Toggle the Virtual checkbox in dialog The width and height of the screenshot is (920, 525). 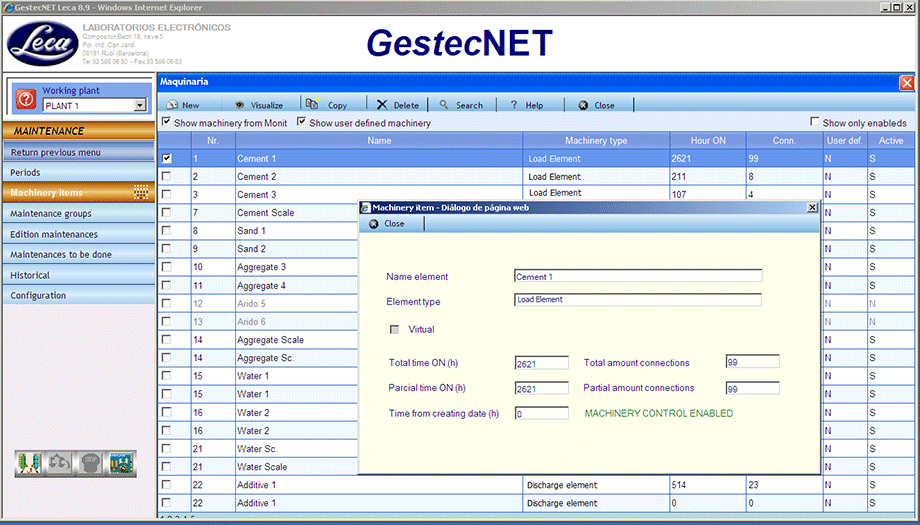pyautogui.click(x=394, y=330)
